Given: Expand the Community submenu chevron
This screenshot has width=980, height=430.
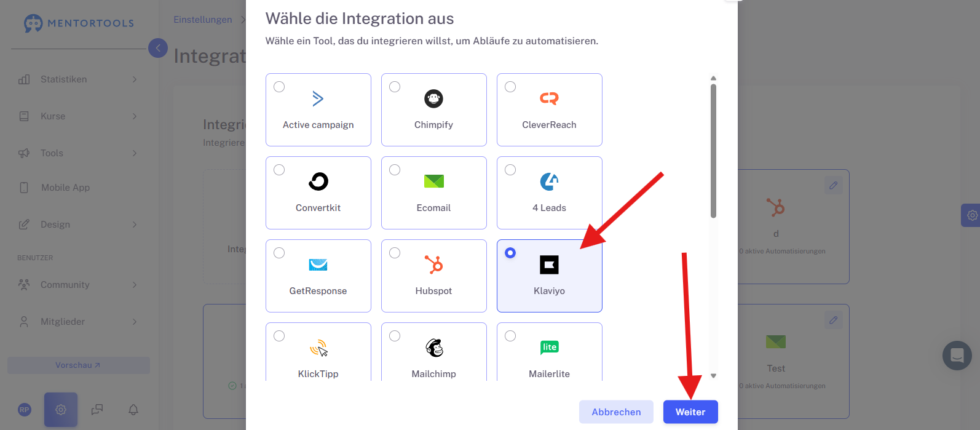Looking at the screenshot, I should pyautogui.click(x=135, y=285).
